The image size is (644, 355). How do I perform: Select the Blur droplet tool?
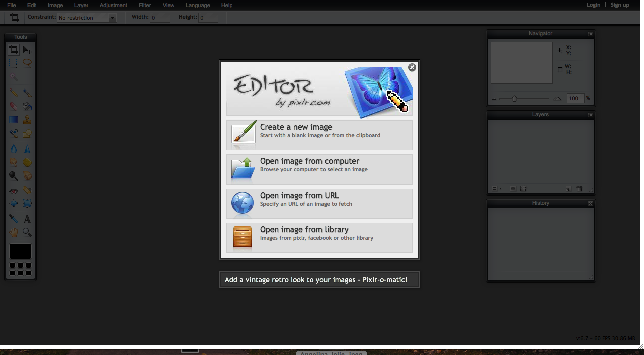(14, 149)
